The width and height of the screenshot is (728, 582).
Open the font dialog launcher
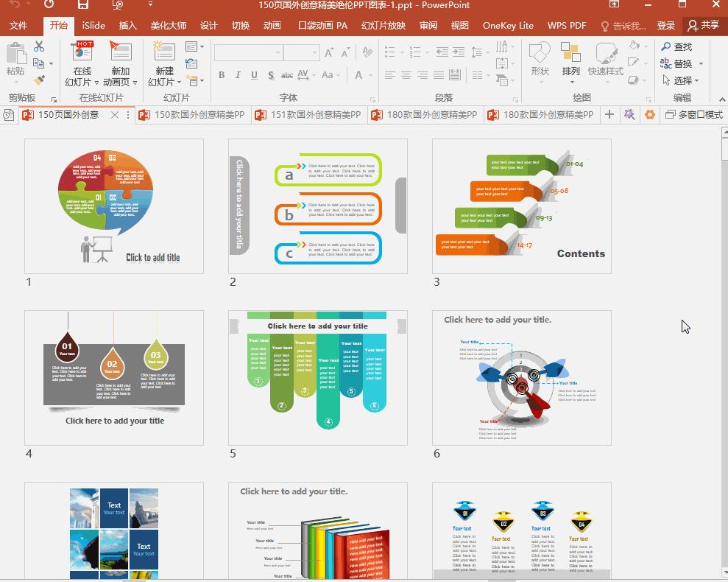[372, 99]
